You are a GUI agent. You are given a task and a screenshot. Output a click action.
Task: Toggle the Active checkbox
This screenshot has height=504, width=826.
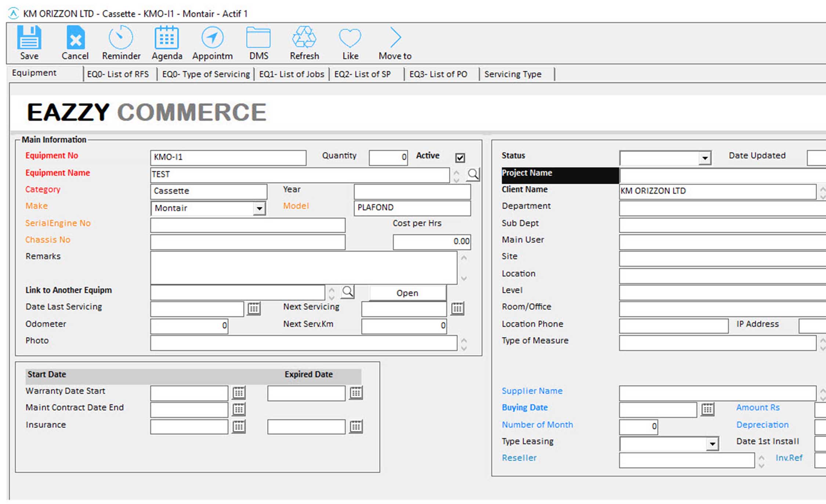click(x=460, y=158)
